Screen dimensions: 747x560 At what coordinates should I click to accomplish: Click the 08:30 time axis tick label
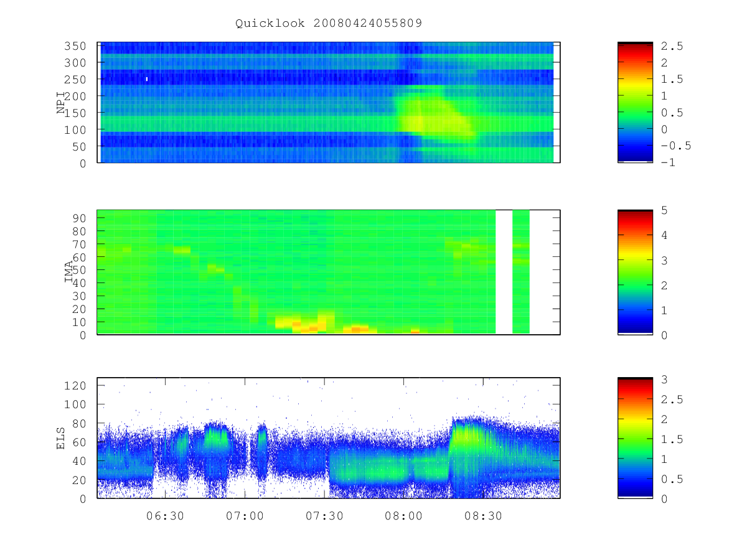click(x=483, y=516)
